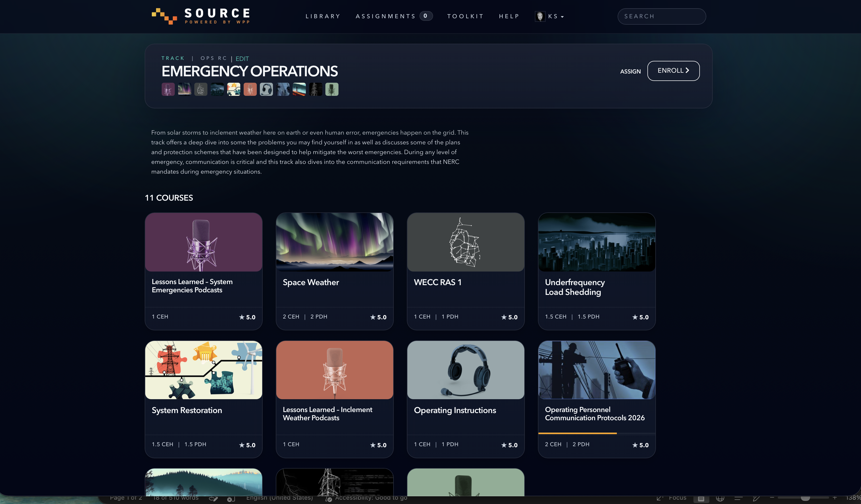Open the Help page
The image size is (861, 504).
click(x=509, y=16)
